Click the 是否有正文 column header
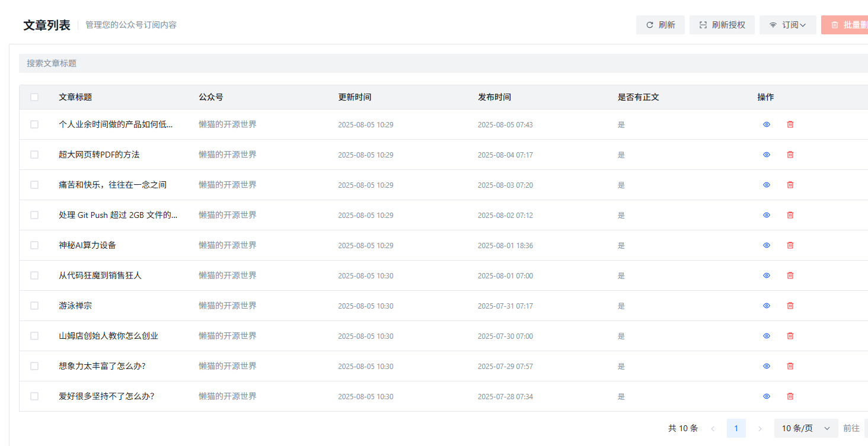This screenshot has height=446, width=868. click(639, 97)
